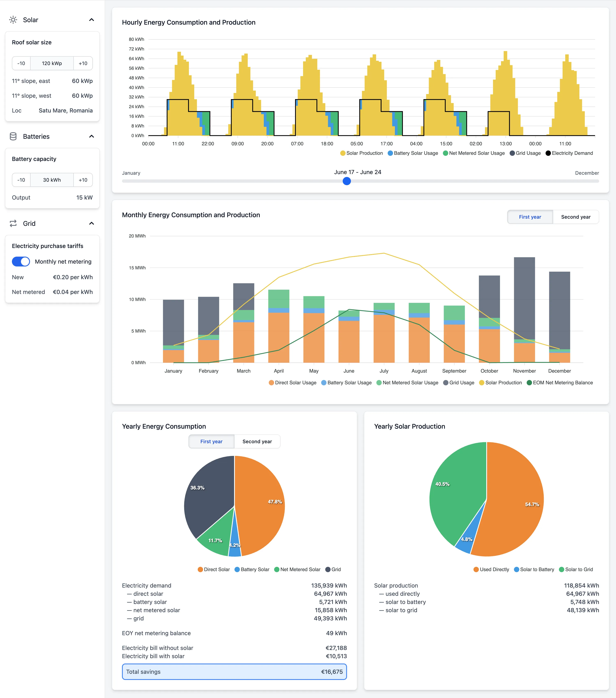Collapse the Solar section chevron
This screenshot has height=698, width=616.
(x=92, y=20)
